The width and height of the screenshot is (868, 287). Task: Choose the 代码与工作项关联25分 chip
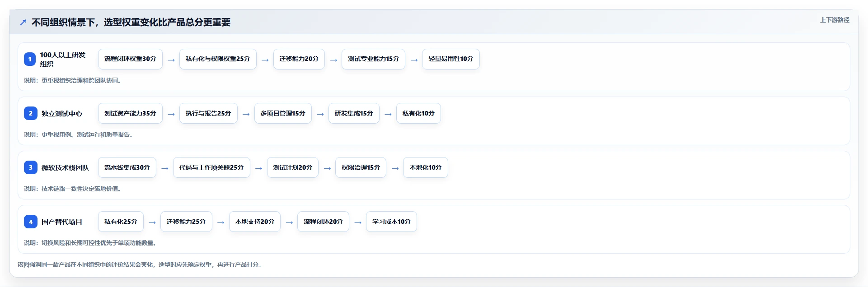[x=211, y=167]
